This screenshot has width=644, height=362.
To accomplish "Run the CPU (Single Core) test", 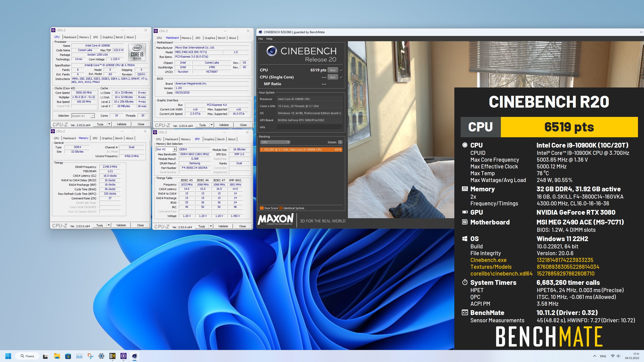I will (333, 77).
